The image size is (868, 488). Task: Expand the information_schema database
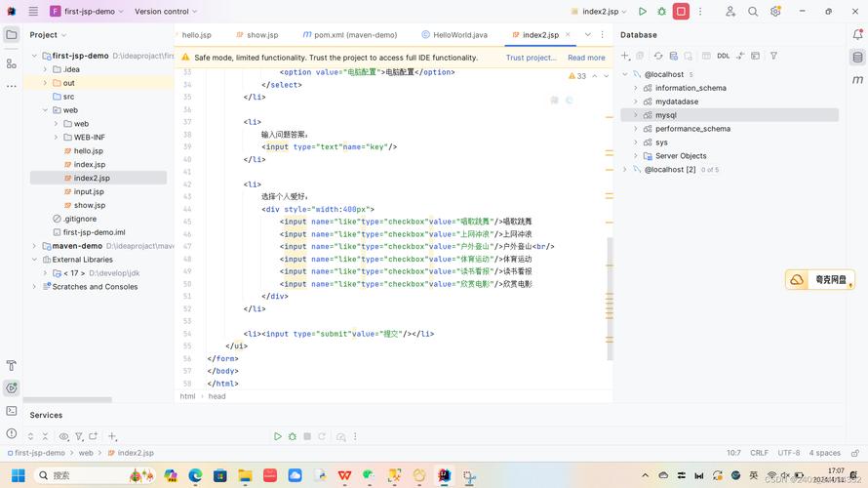click(x=636, y=88)
